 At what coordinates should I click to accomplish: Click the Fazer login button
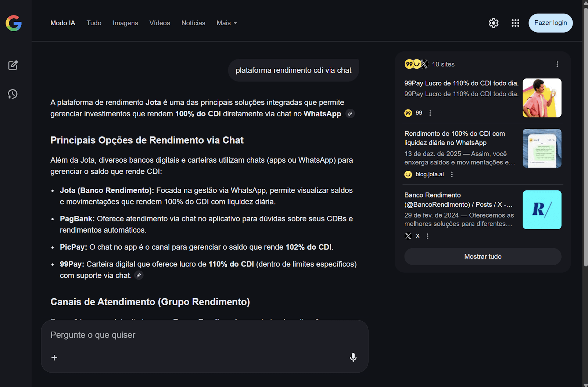(x=551, y=23)
